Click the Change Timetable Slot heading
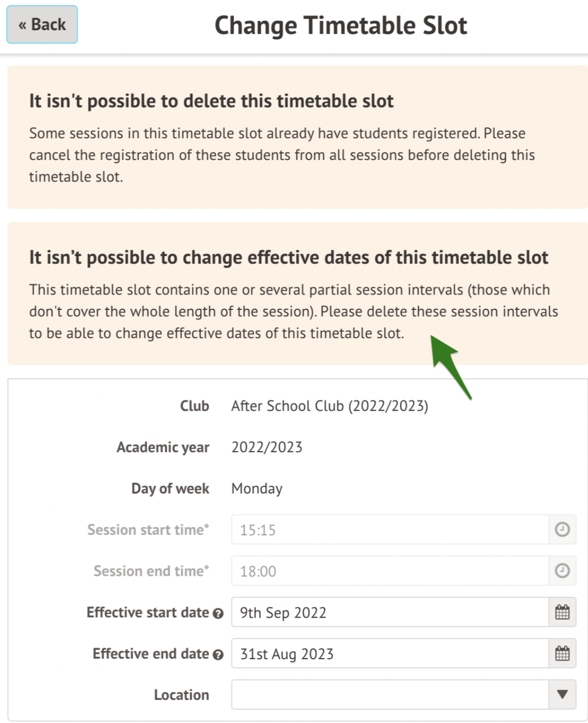Image resolution: width=588 pixels, height=723 pixels. tap(341, 25)
